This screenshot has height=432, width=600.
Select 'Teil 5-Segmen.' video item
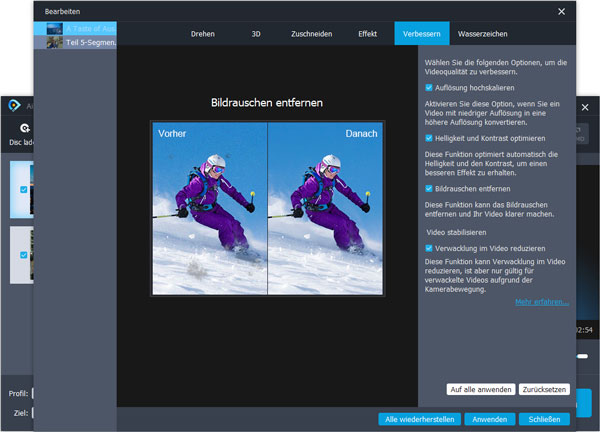point(75,42)
